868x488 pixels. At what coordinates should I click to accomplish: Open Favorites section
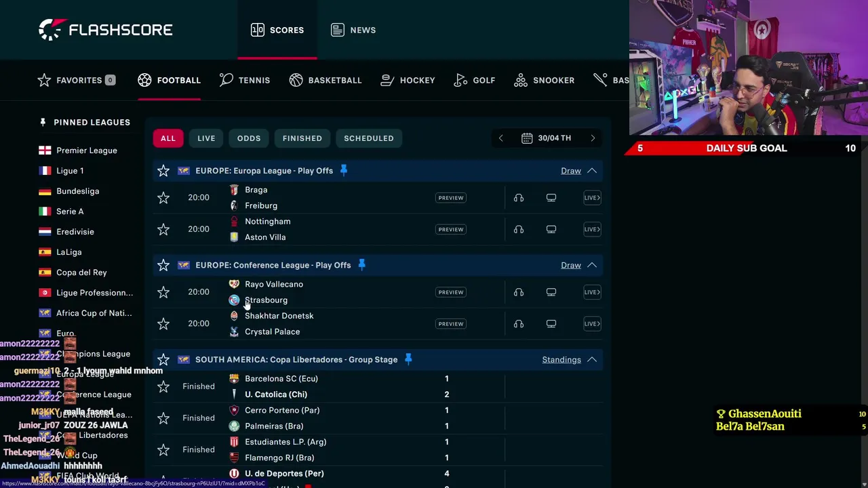click(x=77, y=80)
